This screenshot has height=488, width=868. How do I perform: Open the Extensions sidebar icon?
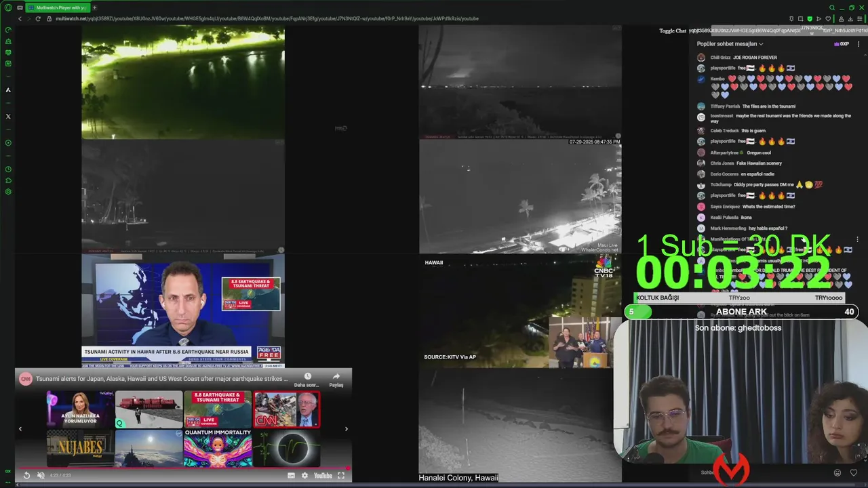[x=8, y=180]
